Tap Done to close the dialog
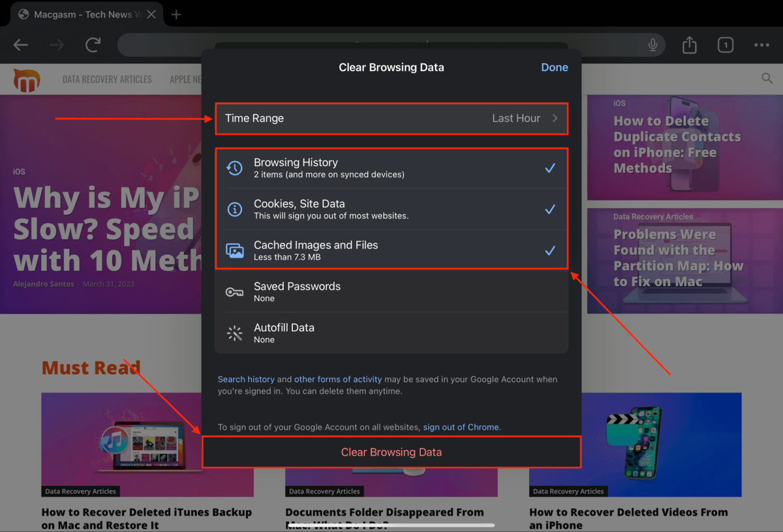This screenshot has width=783, height=532. [x=554, y=67]
